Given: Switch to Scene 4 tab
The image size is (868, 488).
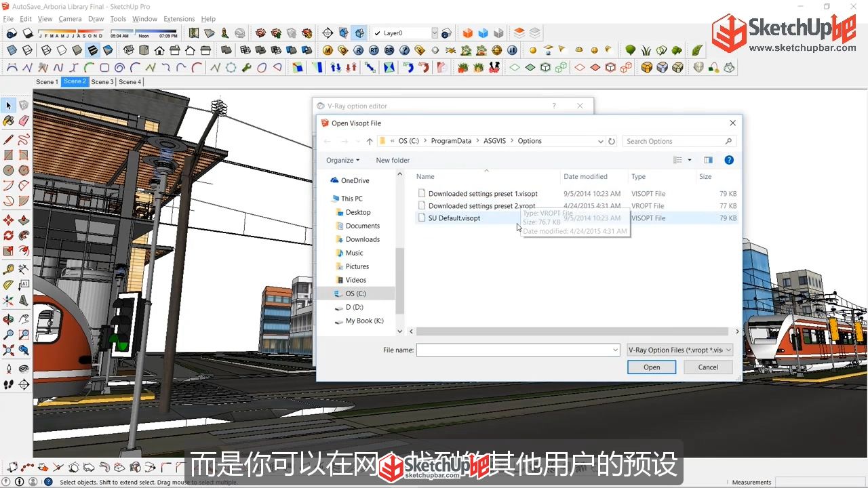Looking at the screenshot, I should pyautogui.click(x=130, y=81).
